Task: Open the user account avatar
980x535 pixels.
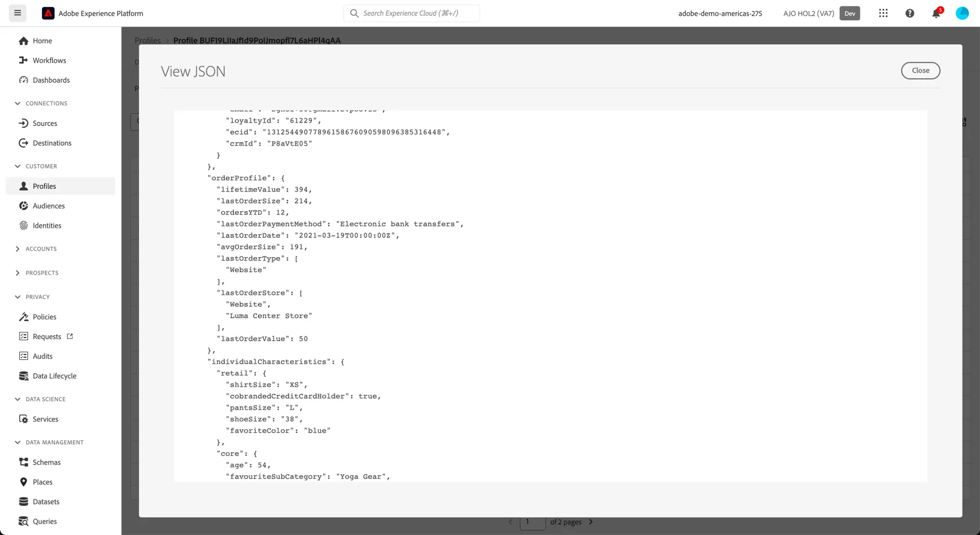Action: point(962,13)
